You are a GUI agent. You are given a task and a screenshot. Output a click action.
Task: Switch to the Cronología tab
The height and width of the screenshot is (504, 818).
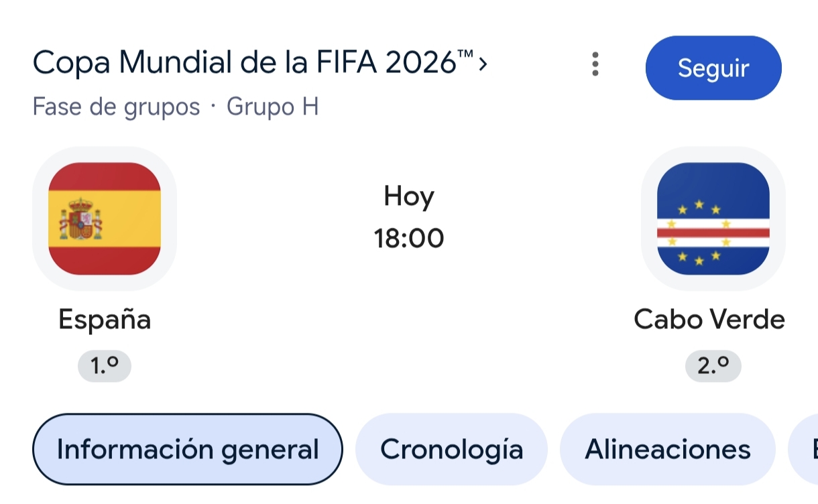click(451, 449)
